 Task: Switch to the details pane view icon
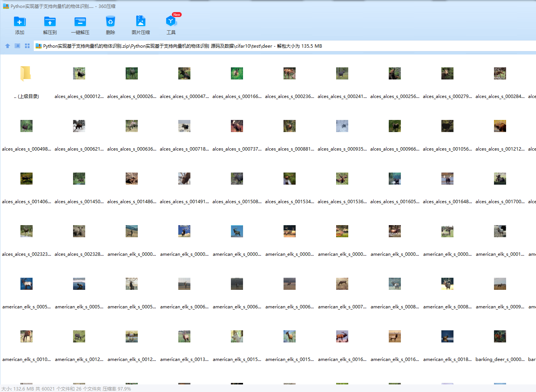point(17,46)
